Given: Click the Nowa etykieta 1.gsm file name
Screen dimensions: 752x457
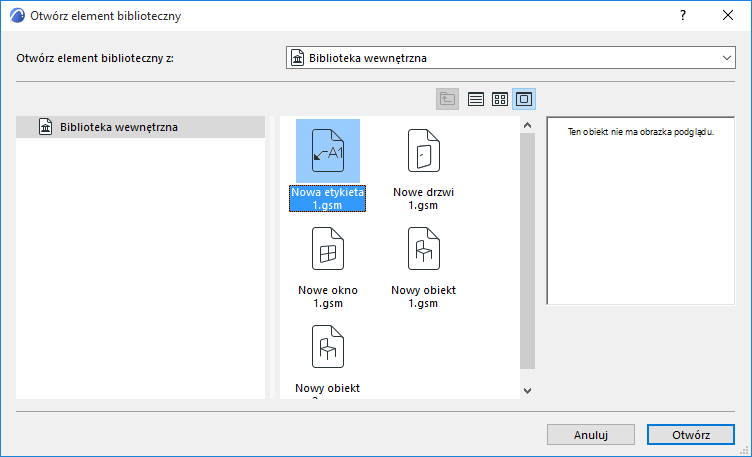Looking at the screenshot, I should (x=328, y=199).
